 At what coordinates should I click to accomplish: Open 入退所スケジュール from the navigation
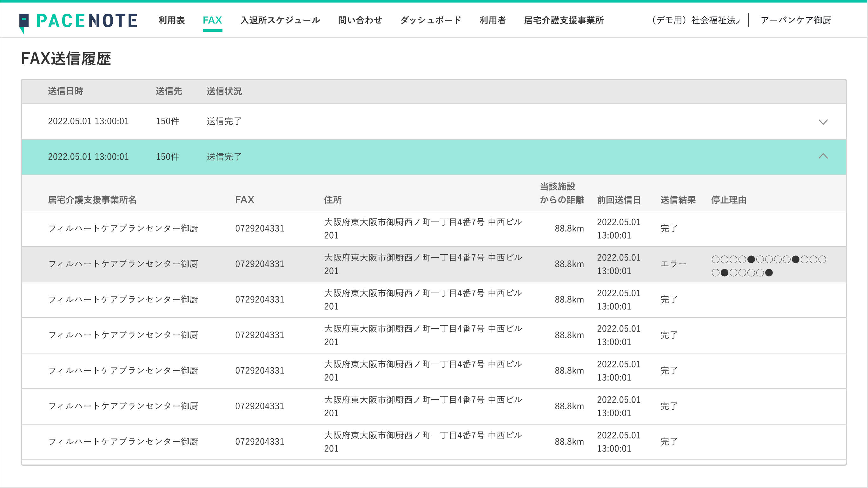(x=280, y=20)
